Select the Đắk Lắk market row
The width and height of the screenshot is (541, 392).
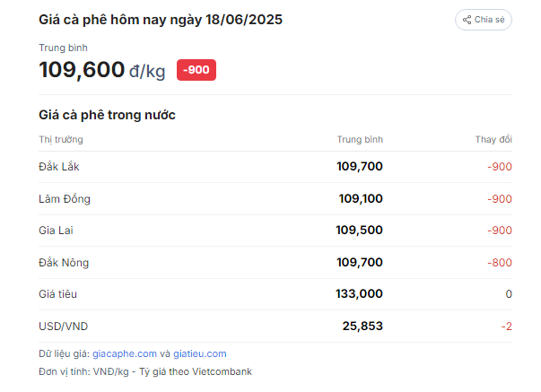click(275, 167)
